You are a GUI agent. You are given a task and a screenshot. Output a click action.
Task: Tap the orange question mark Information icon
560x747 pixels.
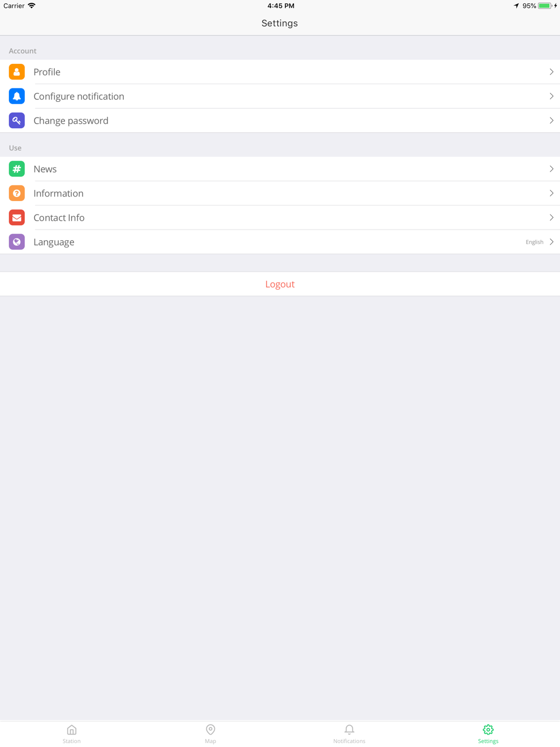tap(17, 193)
